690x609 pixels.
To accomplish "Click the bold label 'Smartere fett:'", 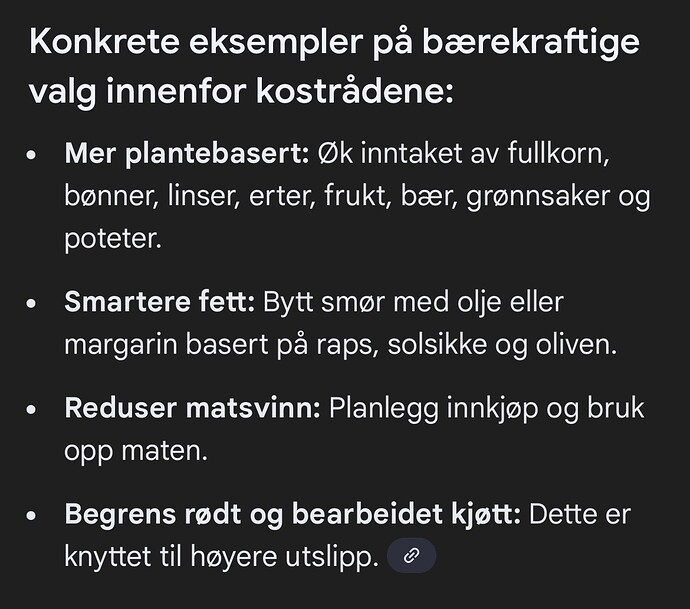I will pyautogui.click(x=158, y=301).
